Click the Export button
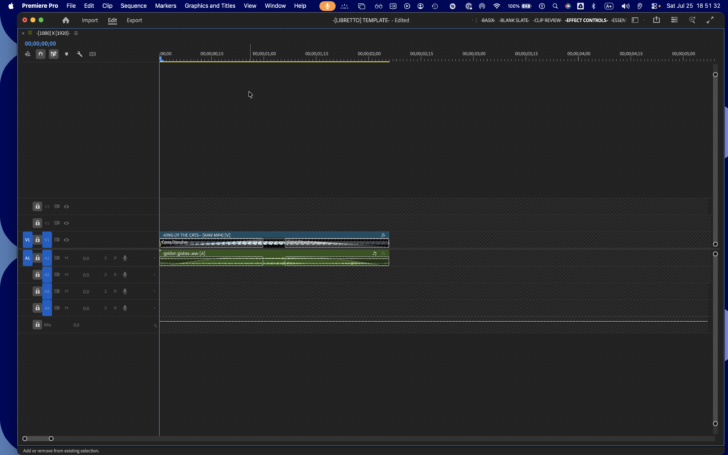 coord(134,20)
